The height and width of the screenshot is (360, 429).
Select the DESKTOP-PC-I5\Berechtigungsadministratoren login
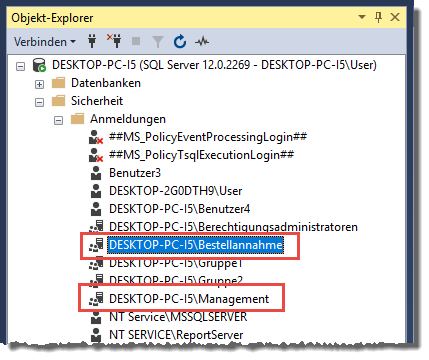tap(233, 227)
